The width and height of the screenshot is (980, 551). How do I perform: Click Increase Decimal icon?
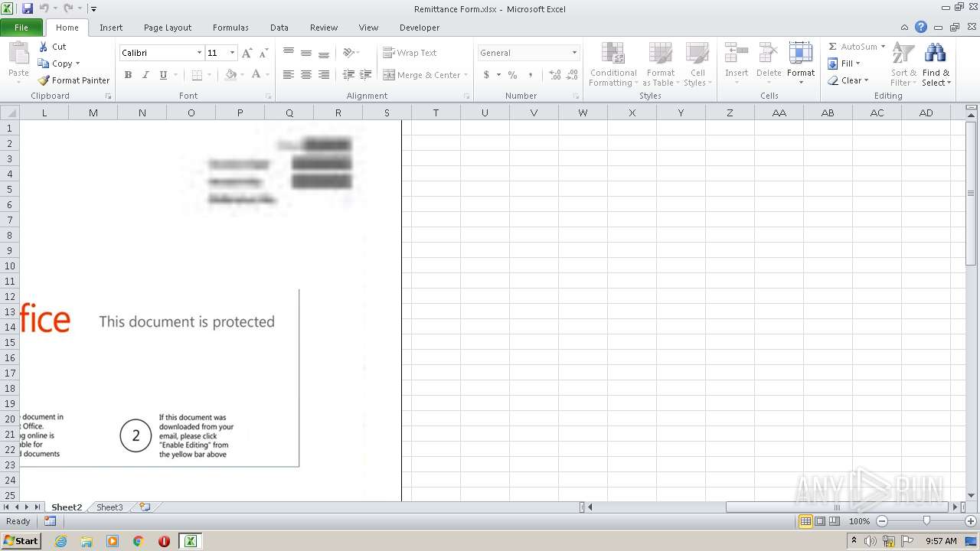(x=555, y=75)
